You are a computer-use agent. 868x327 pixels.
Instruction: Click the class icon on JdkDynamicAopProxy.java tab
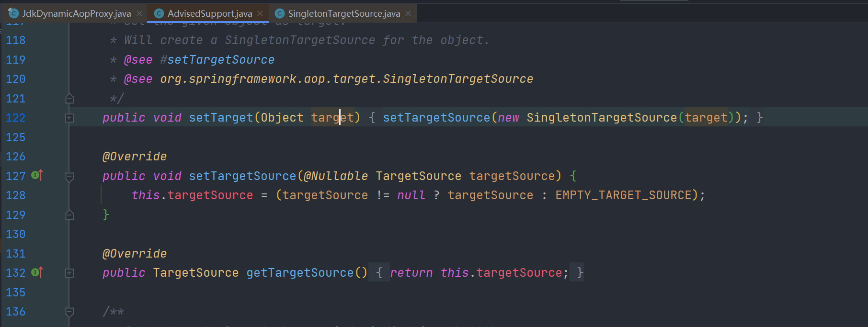[14, 13]
